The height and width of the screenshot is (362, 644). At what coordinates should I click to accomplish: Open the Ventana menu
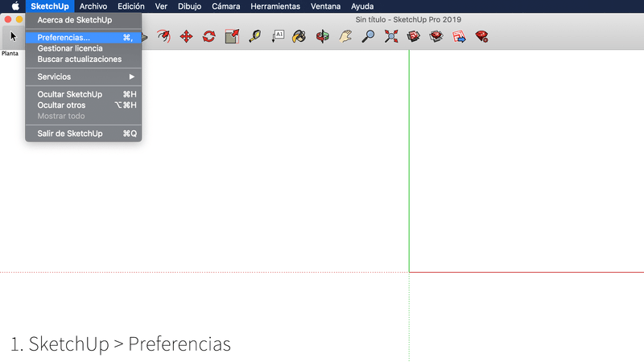pyautogui.click(x=325, y=6)
